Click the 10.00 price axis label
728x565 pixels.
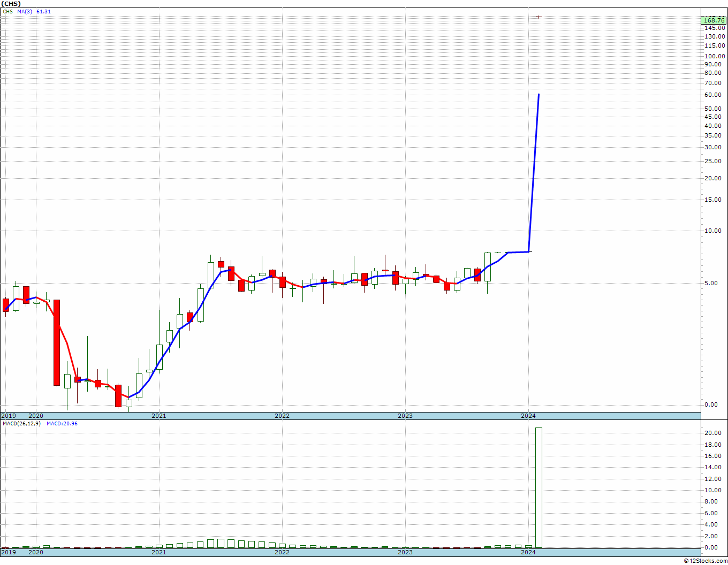point(714,231)
